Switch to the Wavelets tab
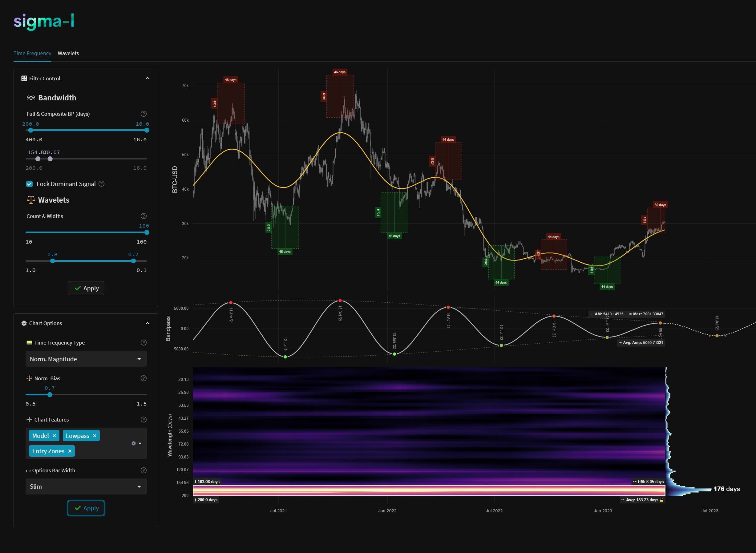The image size is (756, 553). point(68,53)
